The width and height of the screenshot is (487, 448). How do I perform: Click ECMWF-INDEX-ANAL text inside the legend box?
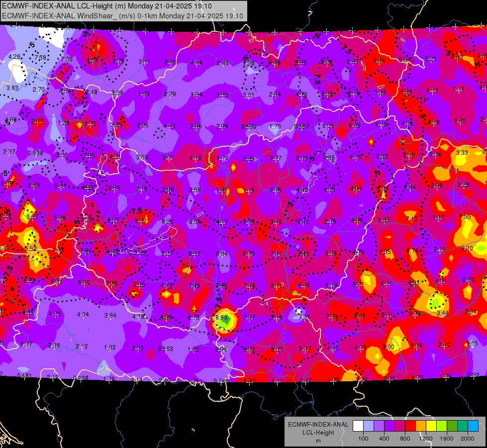pos(318,425)
